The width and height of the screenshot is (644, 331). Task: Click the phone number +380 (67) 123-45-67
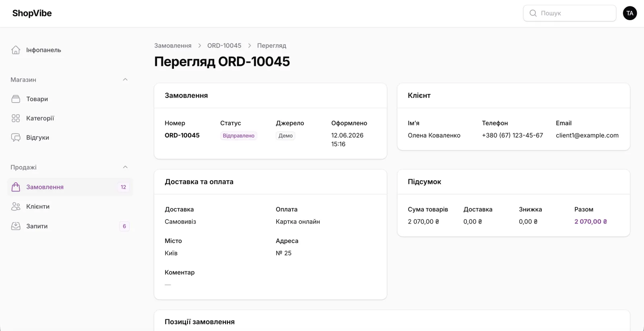[x=512, y=135]
